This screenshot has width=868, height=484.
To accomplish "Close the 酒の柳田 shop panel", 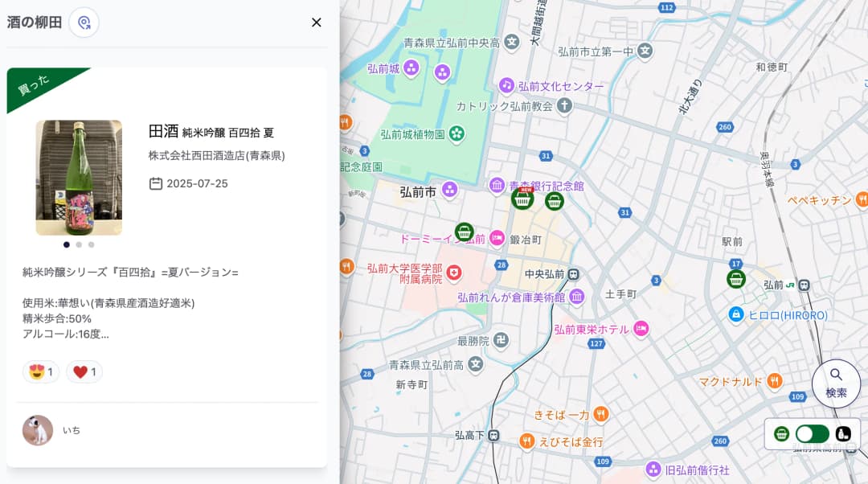I will click(317, 23).
